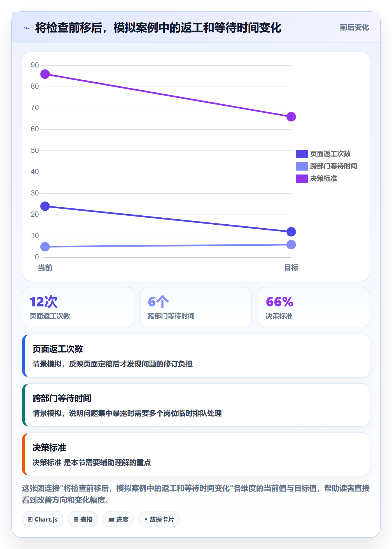The width and height of the screenshot is (392, 549).
Task: Click the 当前 x-axis label
Action: coord(45,268)
